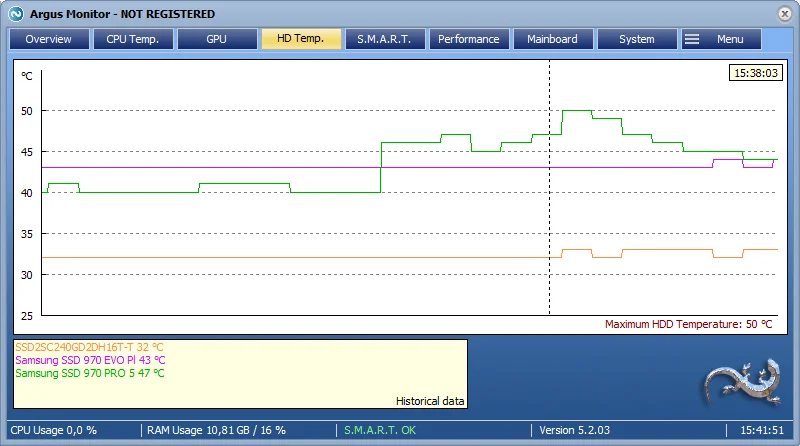Viewport: 800px width, 446px height.
Task: Select Samsung SSD 970 PRO 5 47 °C entry
Action: [x=90, y=373]
